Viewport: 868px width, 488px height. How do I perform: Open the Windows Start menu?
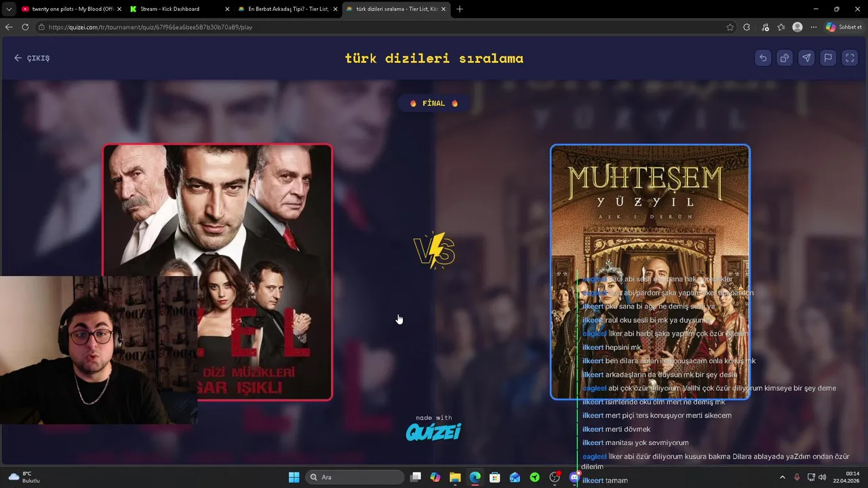294,477
